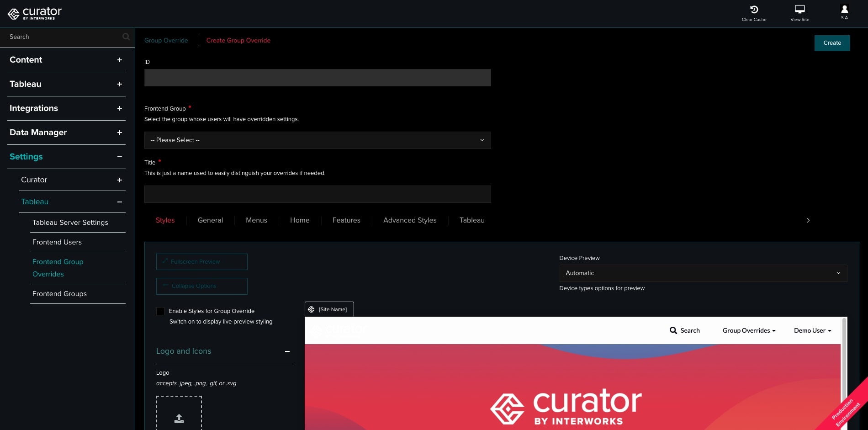
Task: Click the sidebar search magnifier icon
Action: tap(126, 37)
